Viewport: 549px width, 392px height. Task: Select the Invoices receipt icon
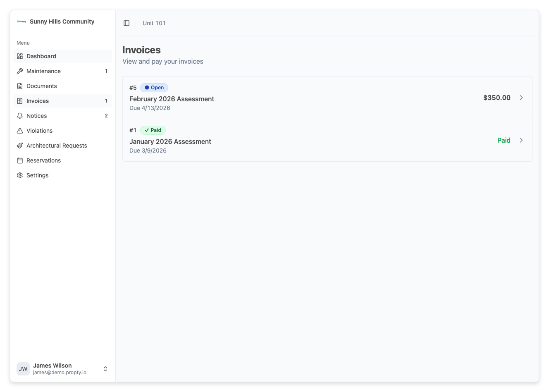(x=20, y=101)
